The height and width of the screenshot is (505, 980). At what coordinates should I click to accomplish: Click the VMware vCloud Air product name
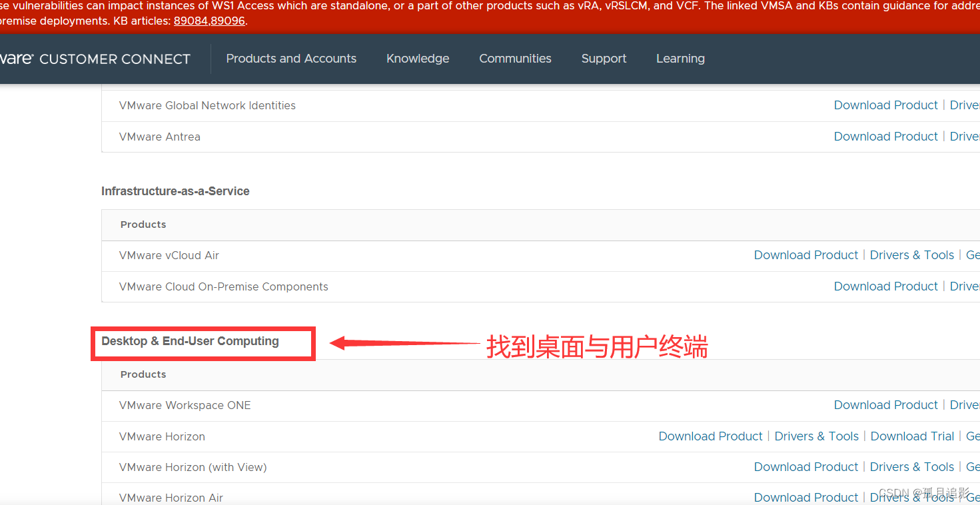pos(169,255)
